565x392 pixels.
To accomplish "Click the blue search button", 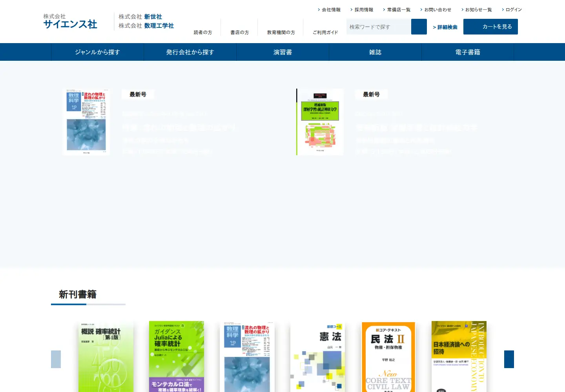I will pyautogui.click(x=419, y=27).
